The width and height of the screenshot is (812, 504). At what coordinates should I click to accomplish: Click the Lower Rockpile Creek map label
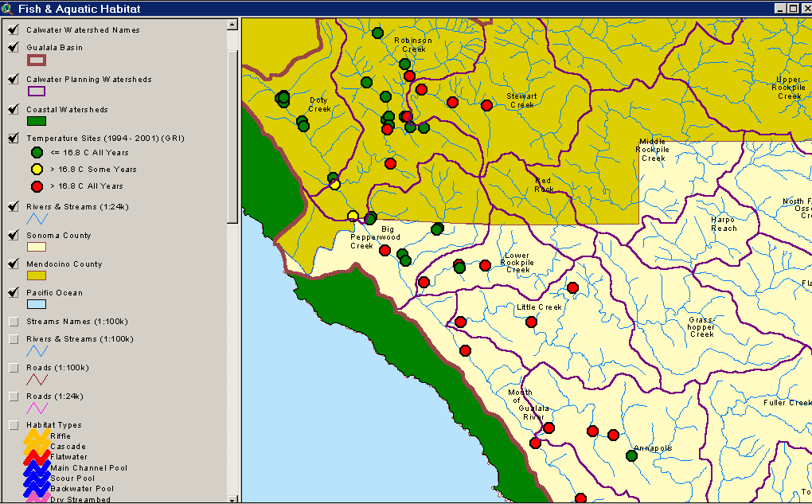(x=518, y=263)
